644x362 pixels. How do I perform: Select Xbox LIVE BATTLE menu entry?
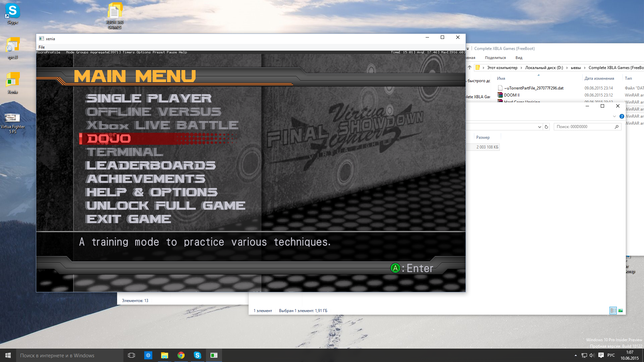coord(162,125)
